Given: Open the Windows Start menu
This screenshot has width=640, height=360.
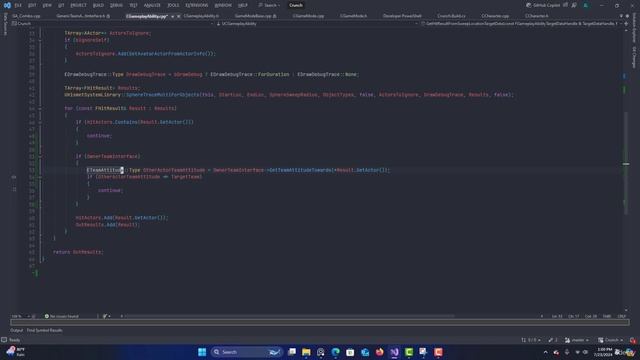Looking at the screenshot, I should point(202,352).
